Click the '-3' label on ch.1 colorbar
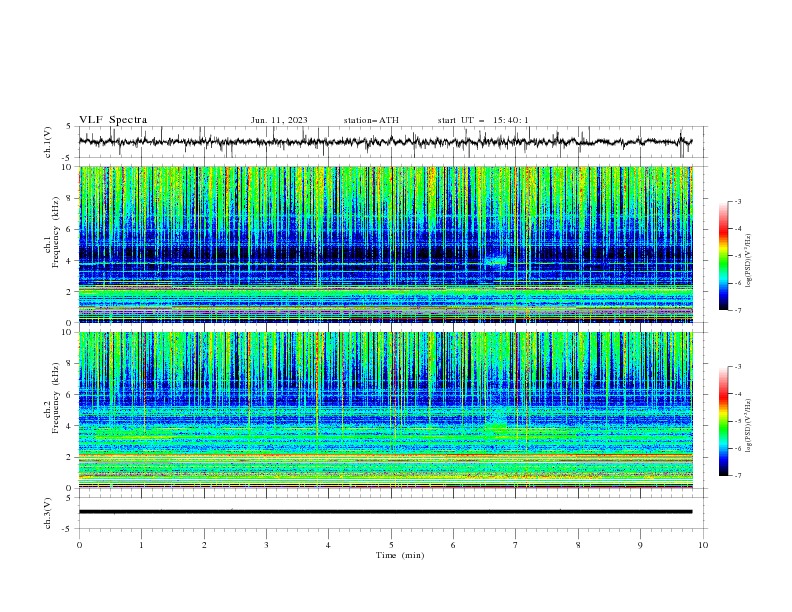The height and width of the screenshot is (612, 792). (737, 201)
